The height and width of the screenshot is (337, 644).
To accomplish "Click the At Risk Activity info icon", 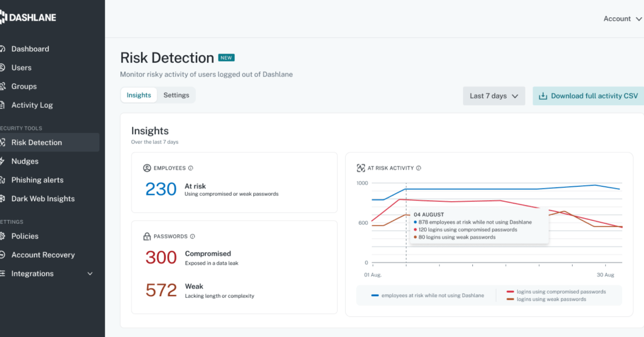I will tap(419, 168).
